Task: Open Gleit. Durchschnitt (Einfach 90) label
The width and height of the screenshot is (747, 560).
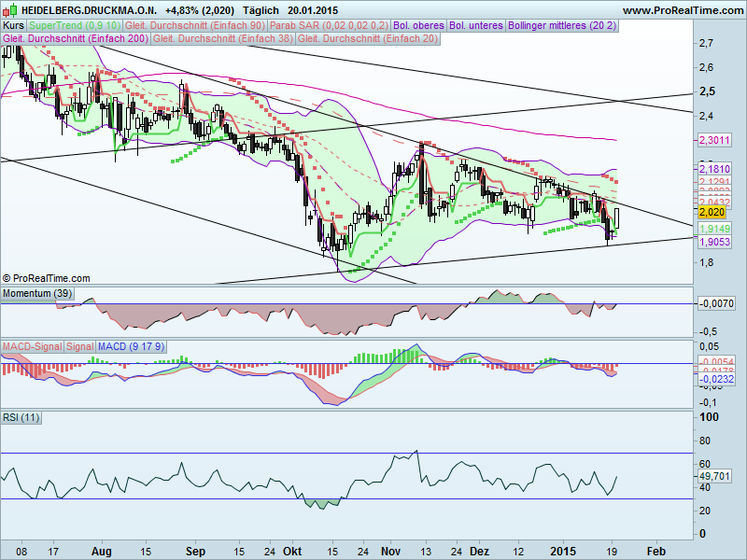Action: pyautogui.click(x=195, y=25)
